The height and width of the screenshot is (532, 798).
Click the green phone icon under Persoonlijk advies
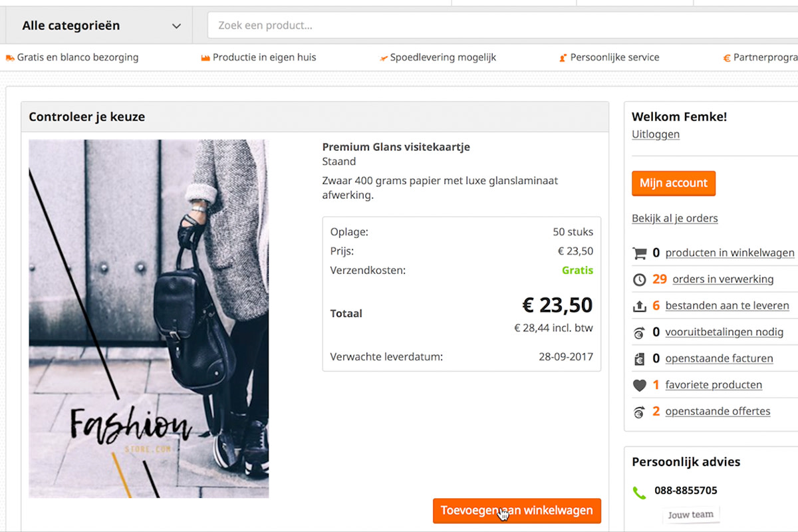point(639,492)
